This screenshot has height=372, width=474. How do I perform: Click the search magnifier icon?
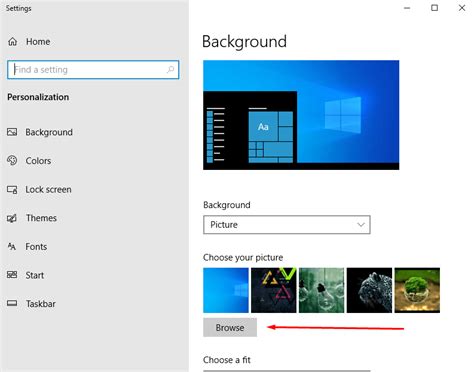click(170, 69)
